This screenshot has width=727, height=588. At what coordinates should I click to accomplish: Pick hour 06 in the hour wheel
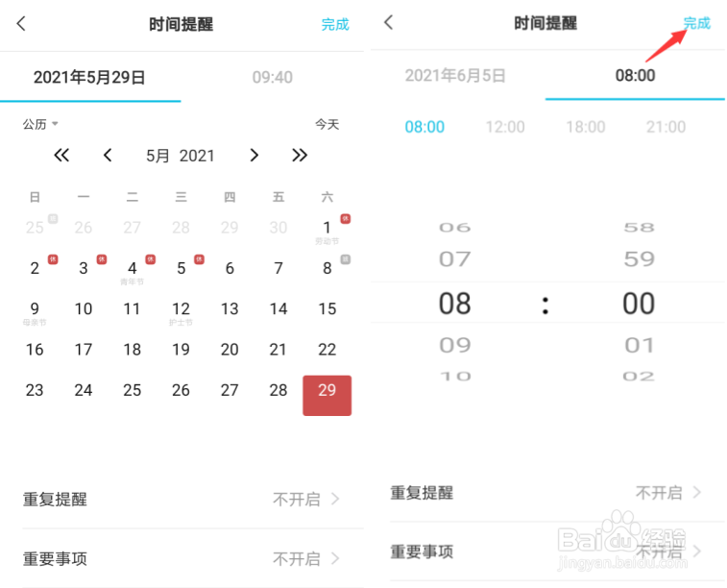coord(455,228)
